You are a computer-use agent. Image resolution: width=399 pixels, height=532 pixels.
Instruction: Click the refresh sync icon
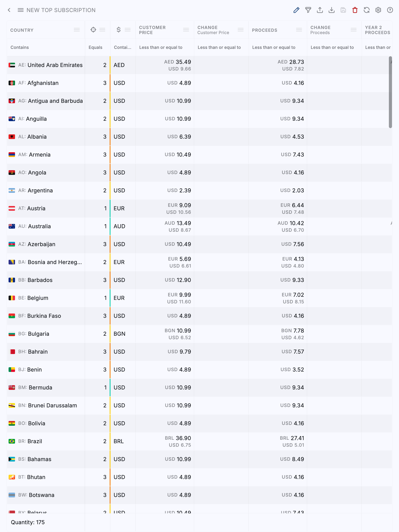pyautogui.click(x=366, y=10)
